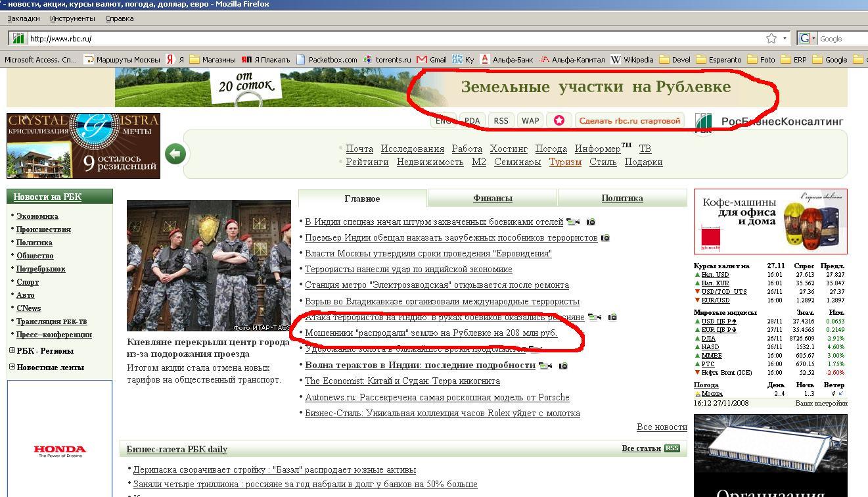The image size is (868, 497).
Task: Open the Туризм link
Action: click(565, 162)
